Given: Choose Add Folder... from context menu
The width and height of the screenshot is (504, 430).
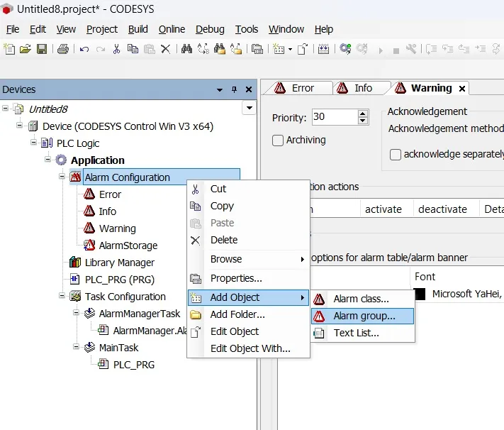Looking at the screenshot, I should coord(249,314).
